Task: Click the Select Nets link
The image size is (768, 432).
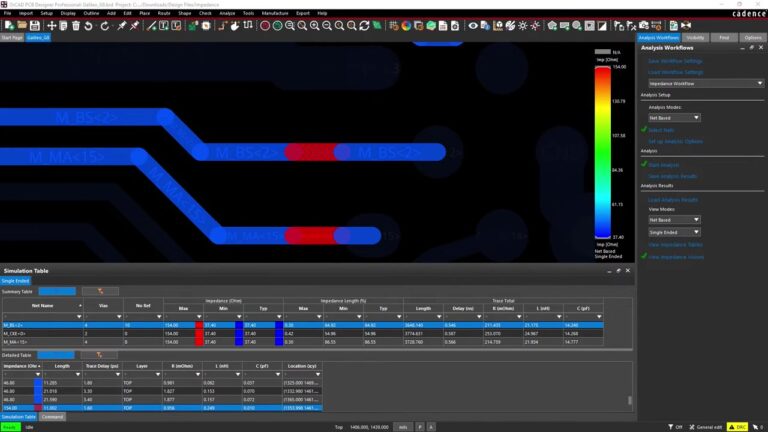Action: point(661,130)
